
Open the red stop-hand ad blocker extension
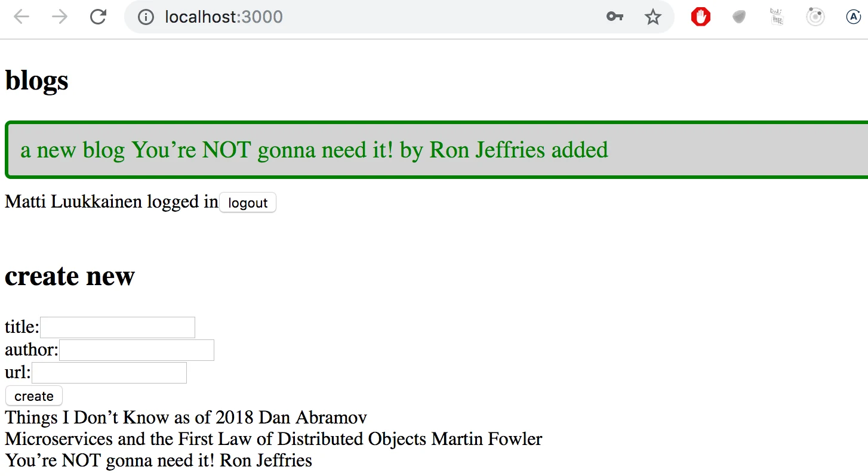pyautogui.click(x=701, y=17)
